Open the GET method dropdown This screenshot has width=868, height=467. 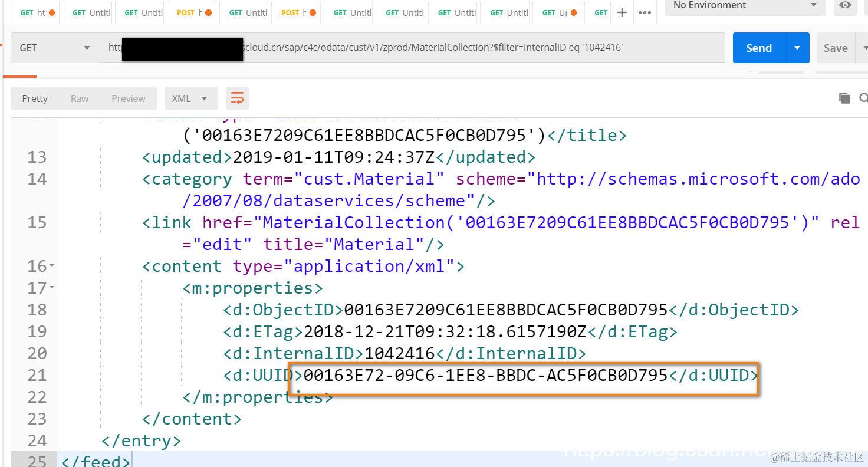[55, 48]
